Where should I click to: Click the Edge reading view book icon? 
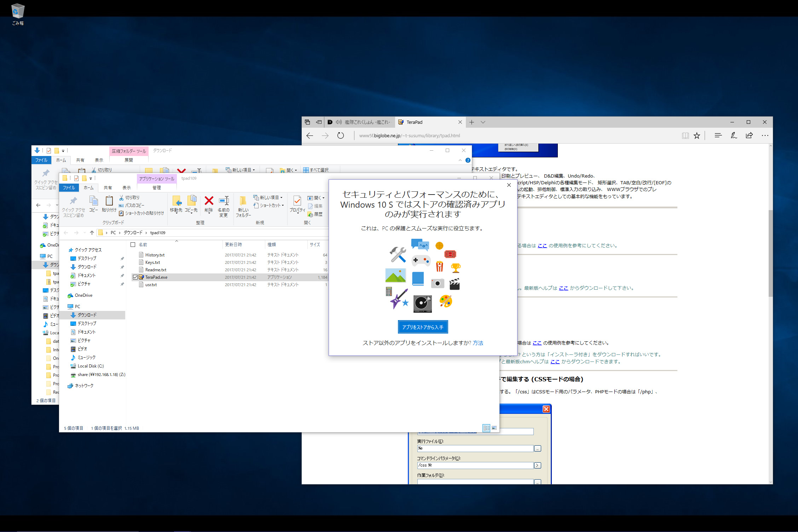685,135
